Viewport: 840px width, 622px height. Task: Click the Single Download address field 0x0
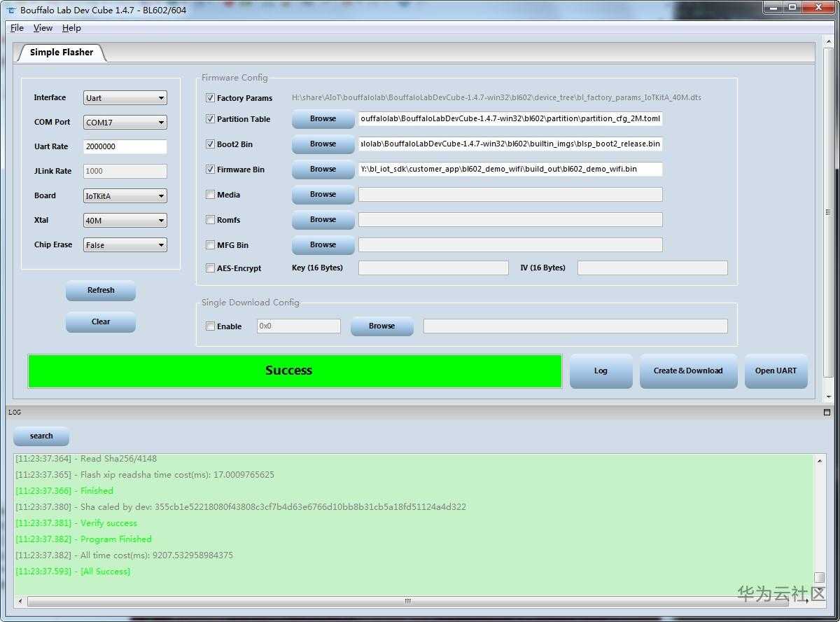[299, 326]
